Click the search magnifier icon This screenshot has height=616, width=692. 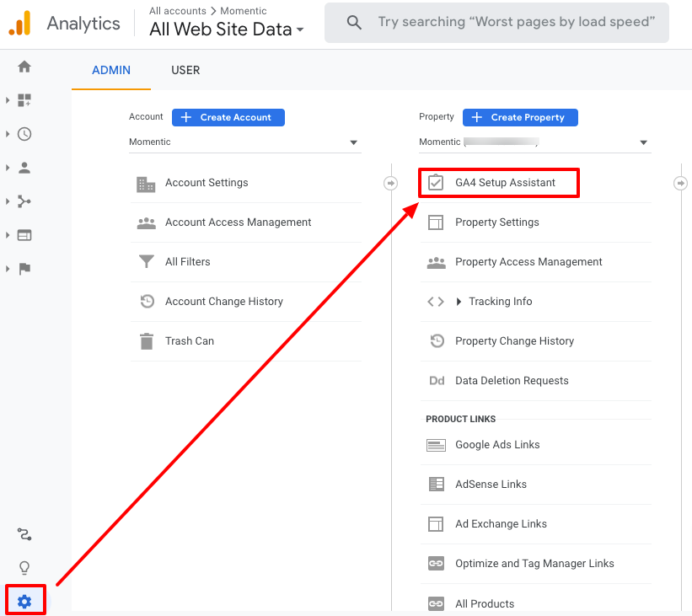pyautogui.click(x=354, y=22)
